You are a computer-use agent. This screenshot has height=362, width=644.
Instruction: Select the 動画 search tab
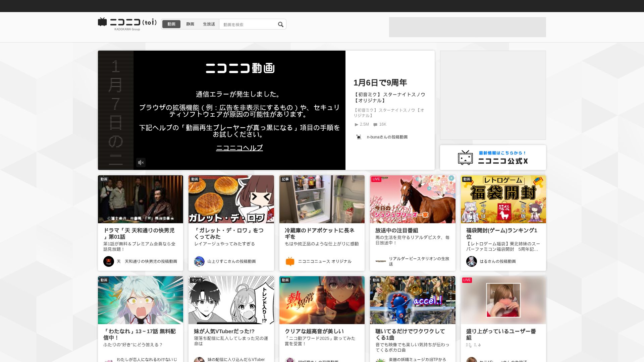click(171, 24)
